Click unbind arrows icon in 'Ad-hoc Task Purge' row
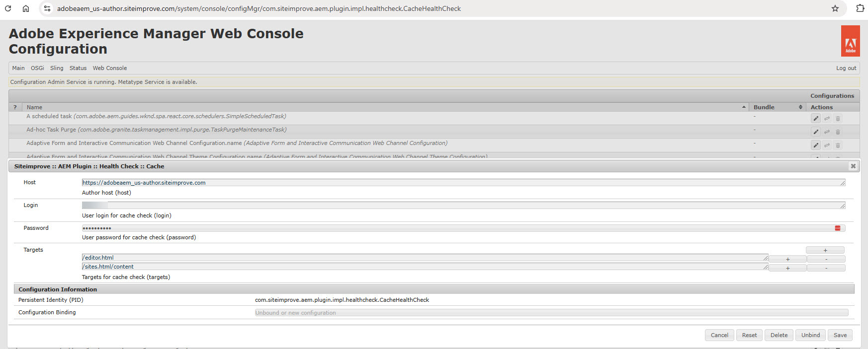This screenshot has height=349, width=868. click(x=827, y=132)
